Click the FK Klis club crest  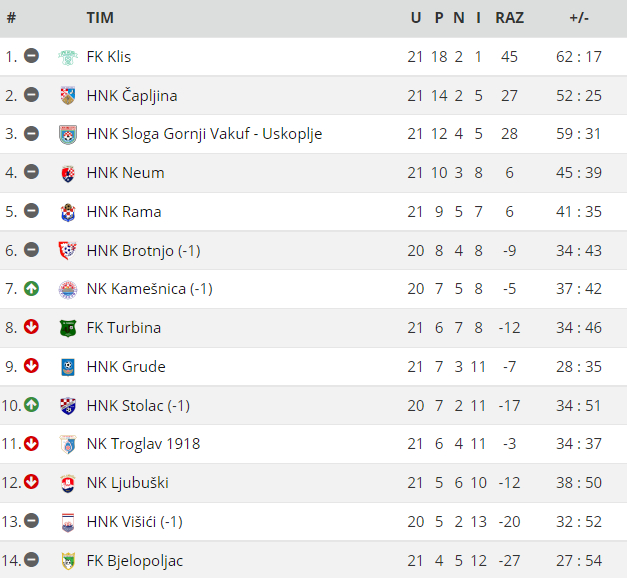click(68, 57)
